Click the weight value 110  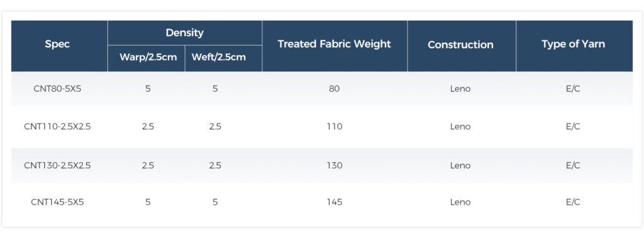coord(335,127)
